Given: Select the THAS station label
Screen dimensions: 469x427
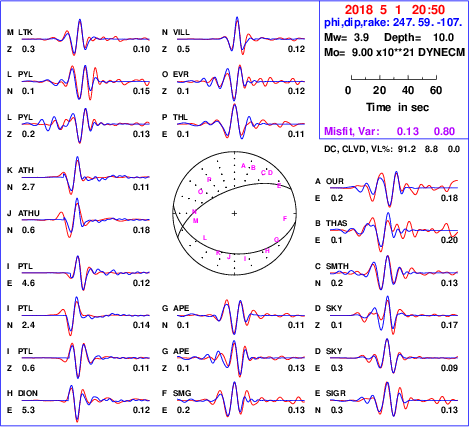Looking at the screenshot, I should (337, 223).
